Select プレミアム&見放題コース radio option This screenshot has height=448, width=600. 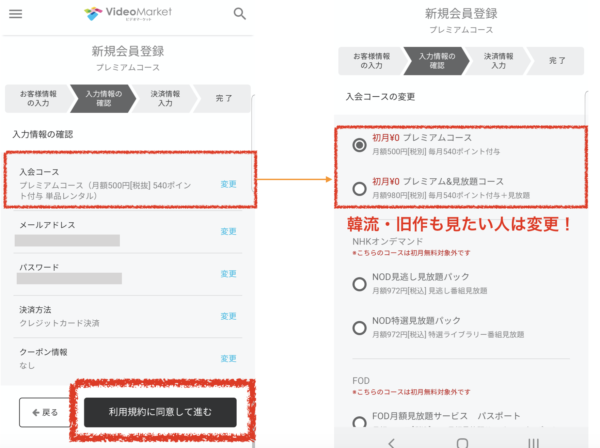click(359, 189)
